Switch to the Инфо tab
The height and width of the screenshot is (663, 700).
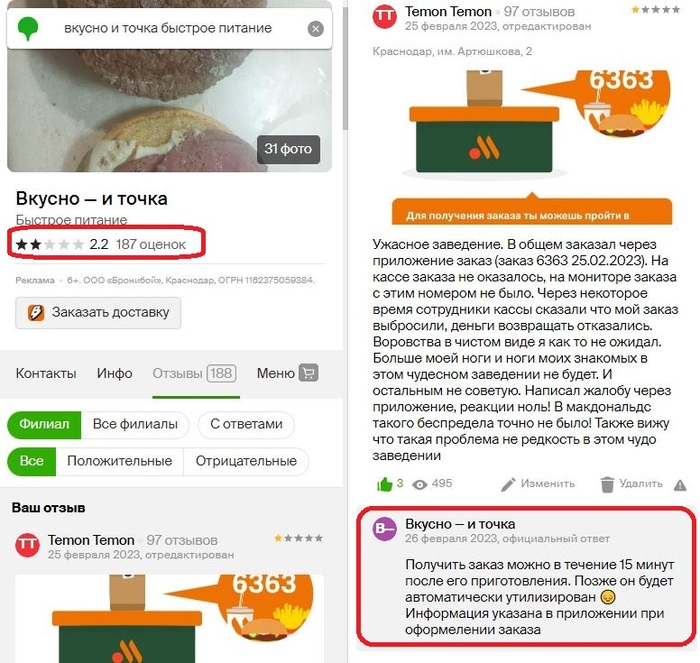tap(114, 373)
